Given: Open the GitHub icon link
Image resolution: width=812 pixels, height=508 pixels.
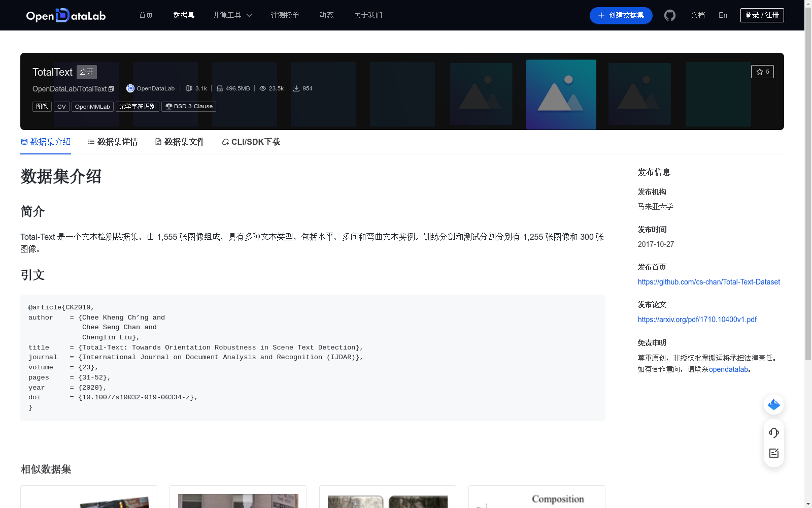Looking at the screenshot, I should pyautogui.click(x=670, y=15).
